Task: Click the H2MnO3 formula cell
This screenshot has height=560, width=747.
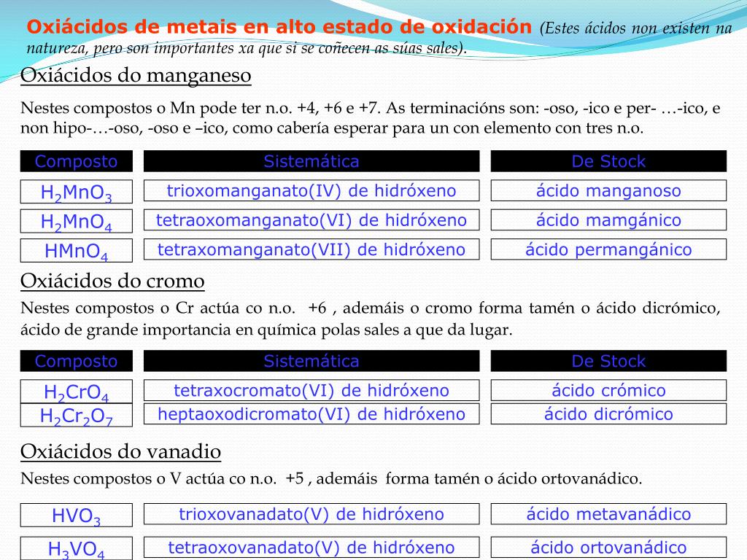Action: click(x=76, y=192)
